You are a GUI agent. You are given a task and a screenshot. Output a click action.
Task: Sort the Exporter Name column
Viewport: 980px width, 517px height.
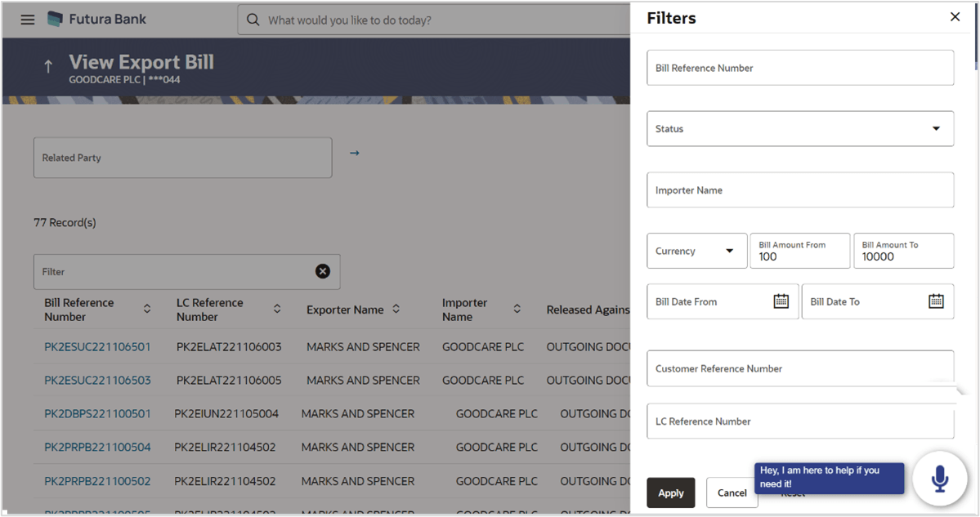pos(396,310)
